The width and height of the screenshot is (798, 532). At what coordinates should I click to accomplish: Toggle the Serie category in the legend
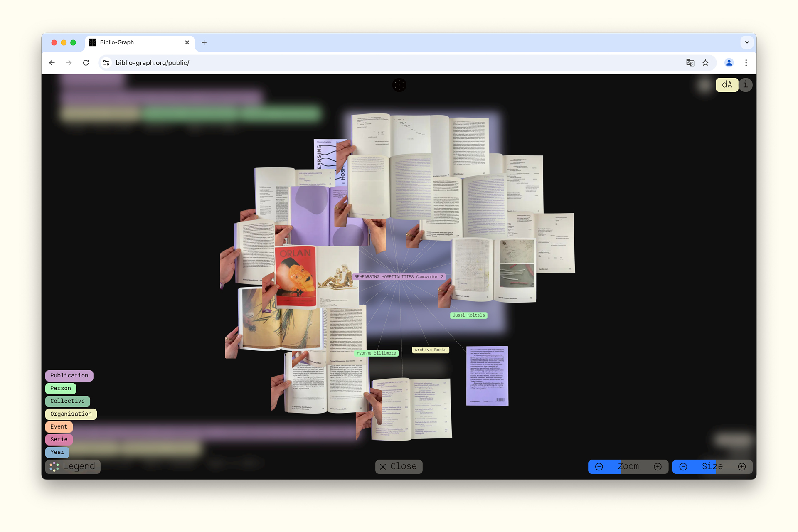pos(59,439)
